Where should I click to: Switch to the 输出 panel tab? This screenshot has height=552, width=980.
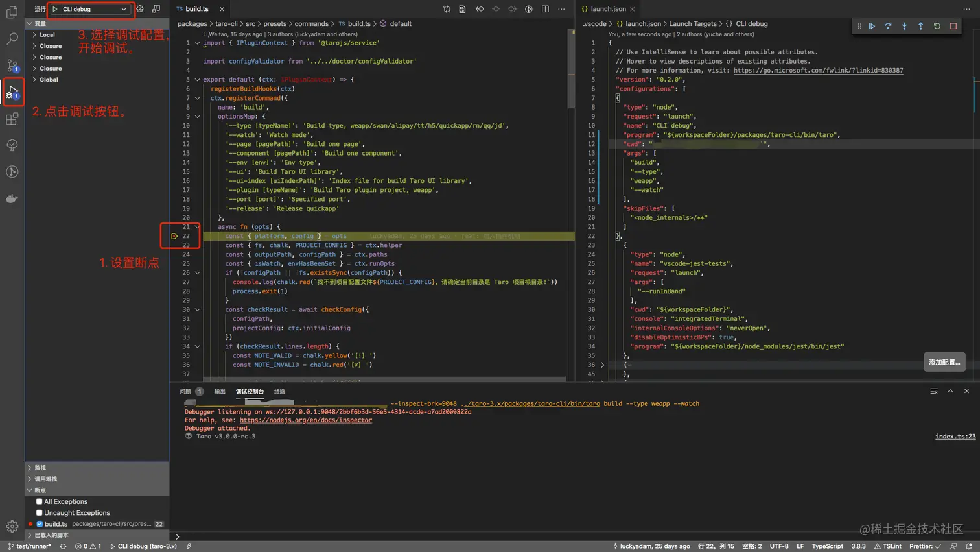pyautogui.click(x=220, y=391)
